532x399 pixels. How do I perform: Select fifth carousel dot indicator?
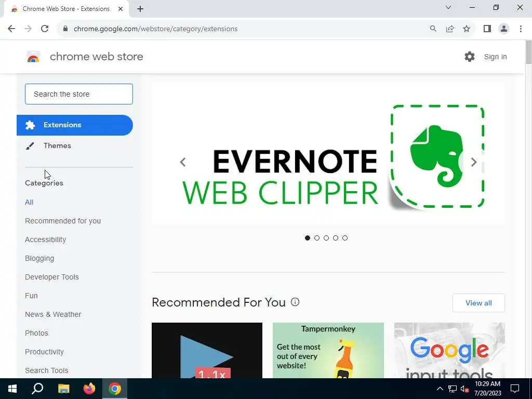(x=345, y=238)
